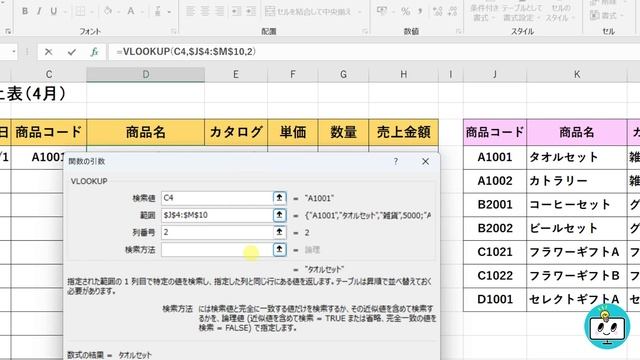This screenshot has width=640, height=360.
Task: Collapse dialog via 検索方法 range selector
Action: [x=280, y=250]
